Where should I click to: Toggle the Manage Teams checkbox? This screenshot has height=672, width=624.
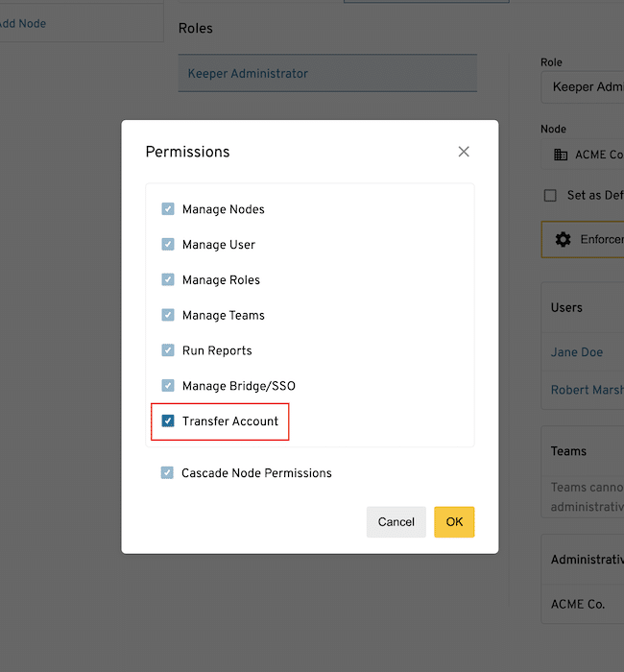coord(168,315)
